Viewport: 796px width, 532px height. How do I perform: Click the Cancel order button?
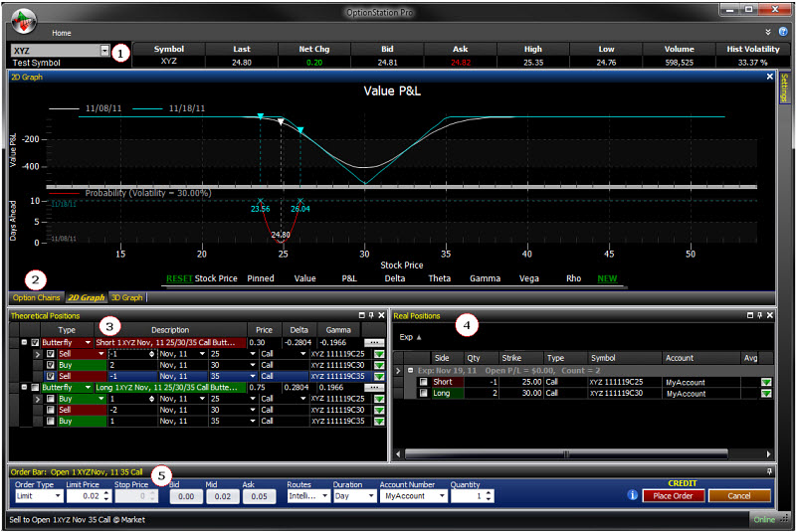point(738,495)
